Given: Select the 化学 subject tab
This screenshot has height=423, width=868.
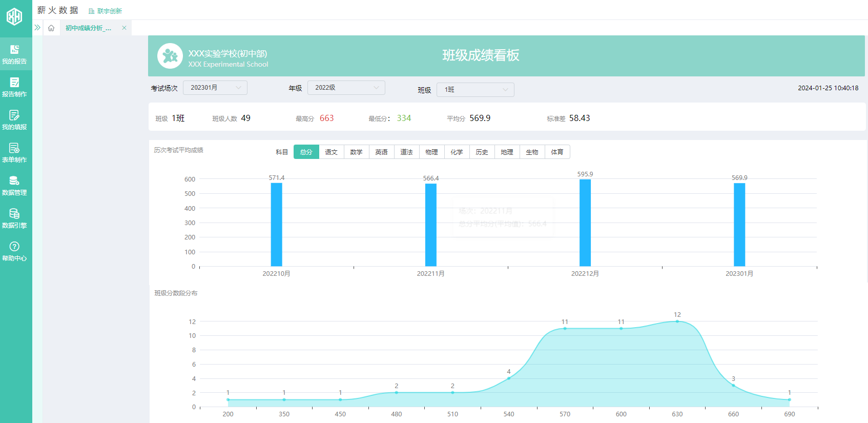Looking at the screenshot, I should [457, 152].
